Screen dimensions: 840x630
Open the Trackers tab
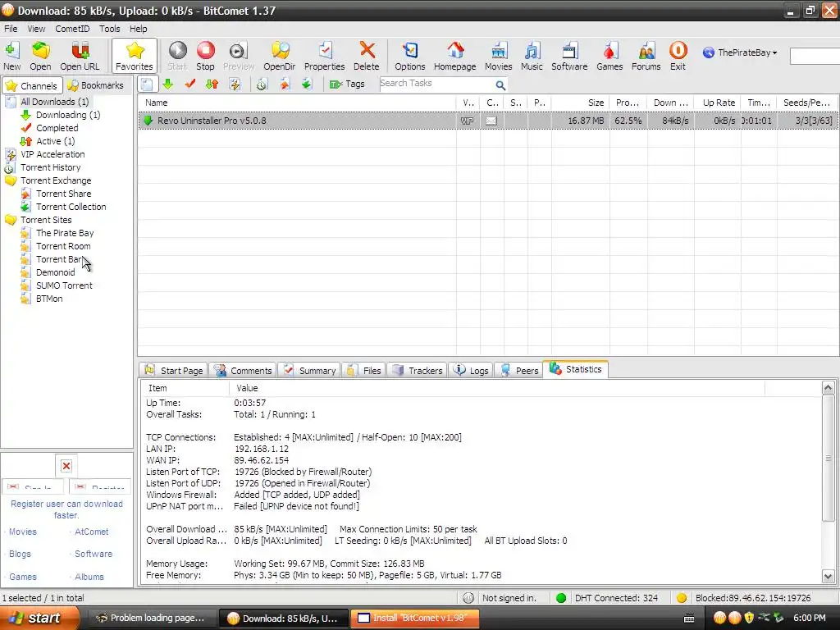pos(417,371)
